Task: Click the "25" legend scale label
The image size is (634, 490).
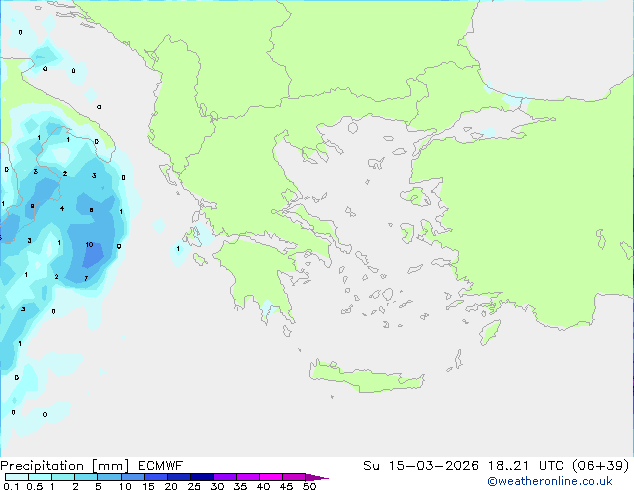Action: click(x=194, y=486)
